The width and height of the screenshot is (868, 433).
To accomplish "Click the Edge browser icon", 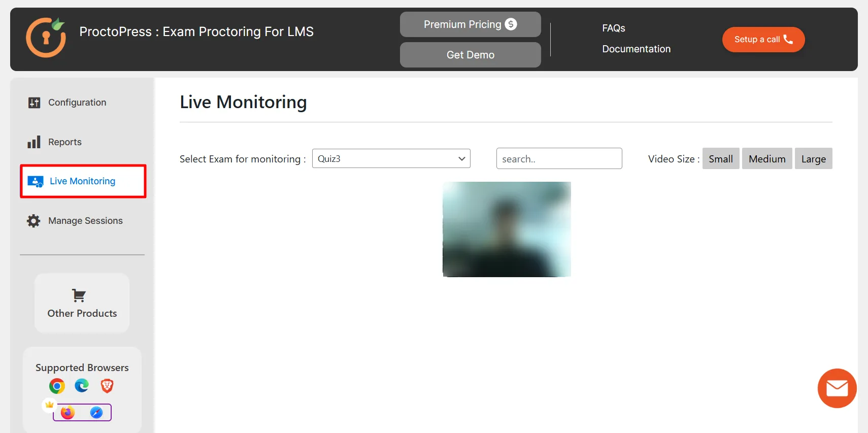I will [82, 386].
